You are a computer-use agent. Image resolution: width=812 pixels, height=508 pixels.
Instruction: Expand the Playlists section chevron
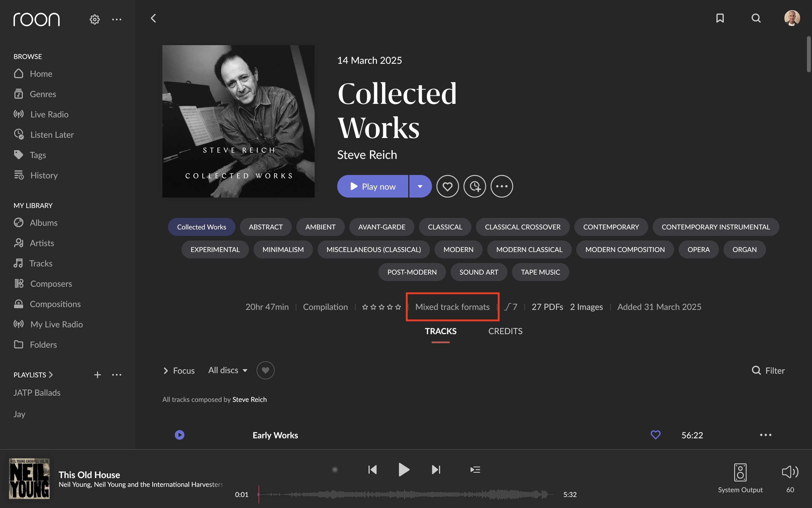coord(51,375)
